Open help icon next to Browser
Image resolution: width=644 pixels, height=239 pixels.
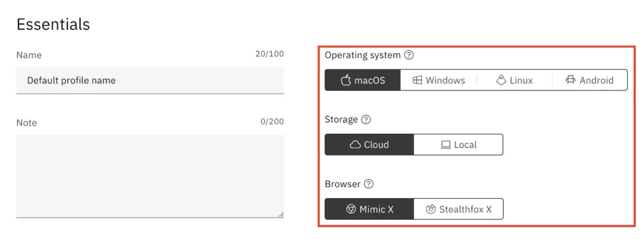coord(369,184)
